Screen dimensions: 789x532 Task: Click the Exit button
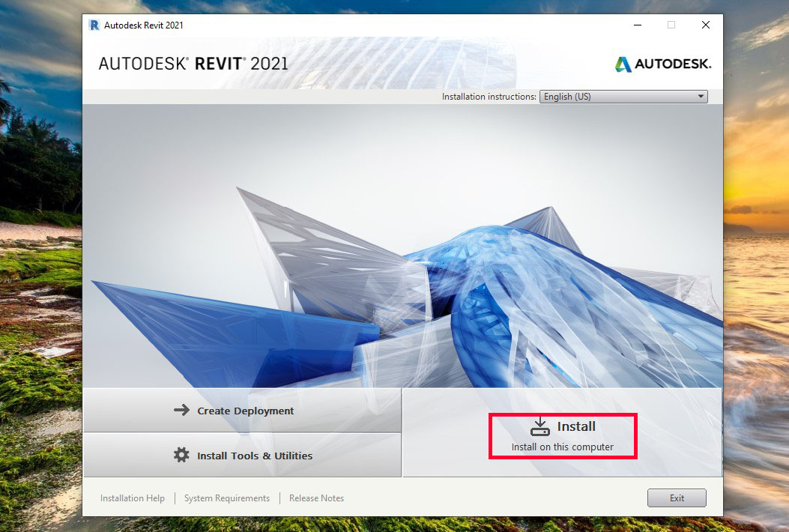(x=676, y=498)
